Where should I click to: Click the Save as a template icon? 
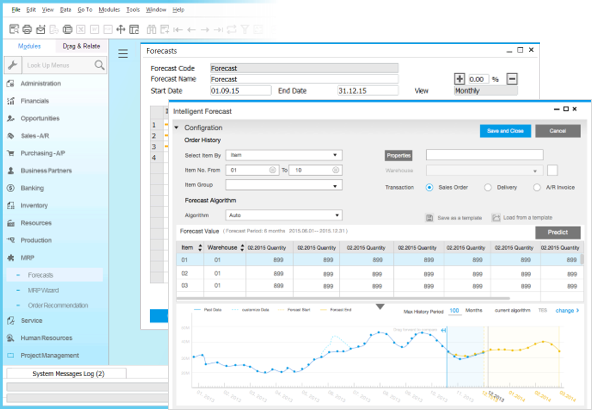pos(429,218)
